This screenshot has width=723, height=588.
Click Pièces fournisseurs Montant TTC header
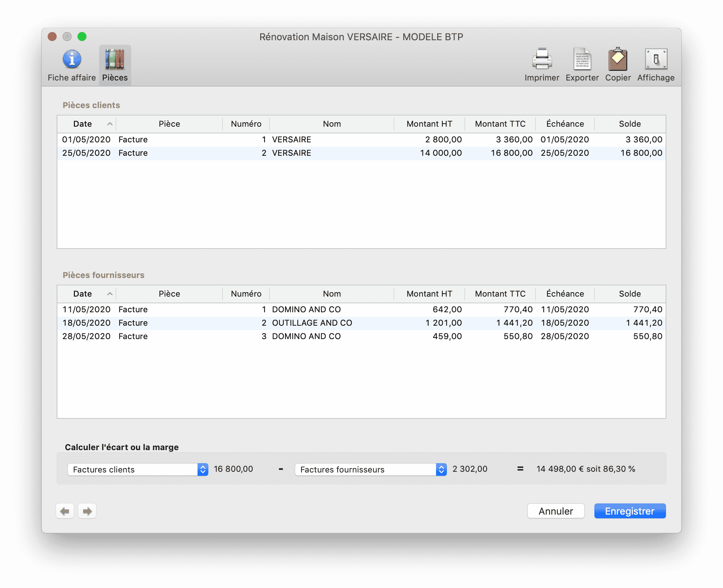(500, 294)
